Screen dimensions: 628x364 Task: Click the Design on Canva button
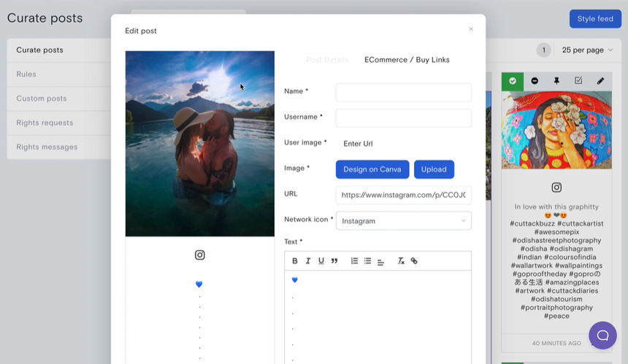(372, 169)
